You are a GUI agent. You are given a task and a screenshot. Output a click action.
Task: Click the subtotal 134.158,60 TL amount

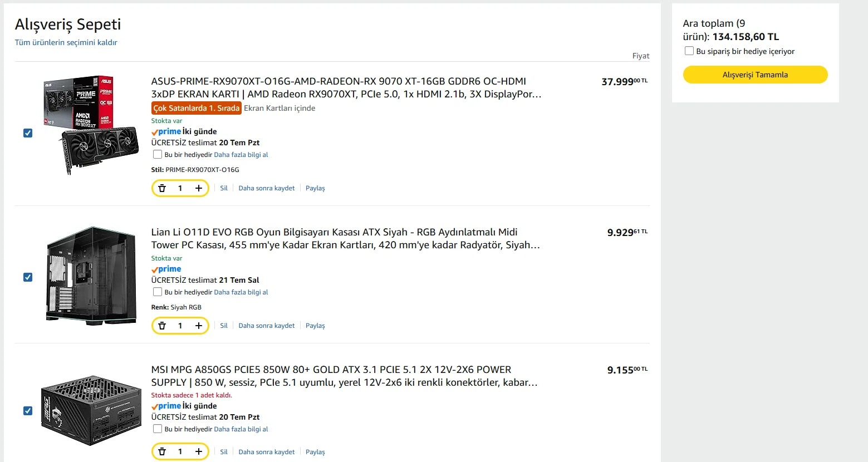pyautogui.click(x=746, y=37)
